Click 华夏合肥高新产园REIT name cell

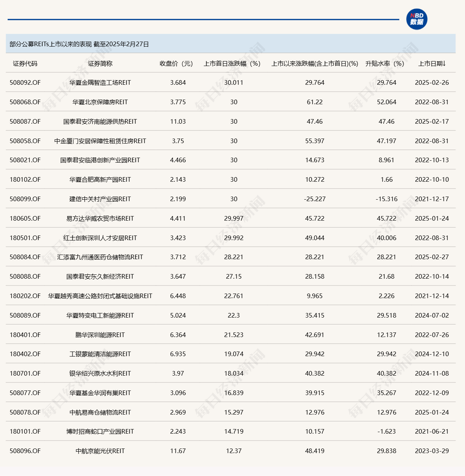[x=100, y=179]
